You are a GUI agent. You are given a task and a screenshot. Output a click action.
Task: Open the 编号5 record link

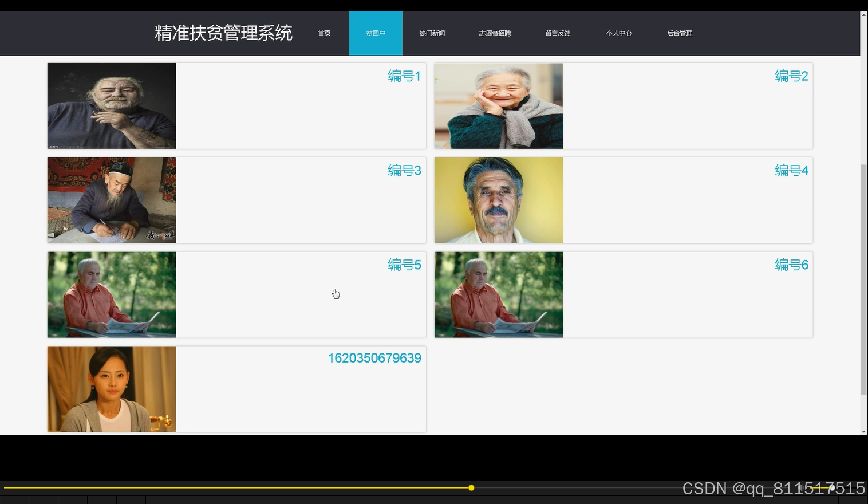[x=404, y=265]
